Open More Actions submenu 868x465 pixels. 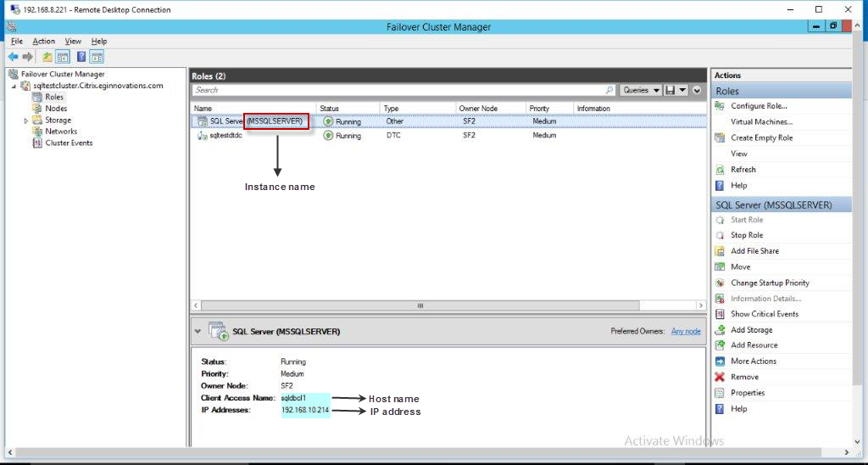[754, 361]
